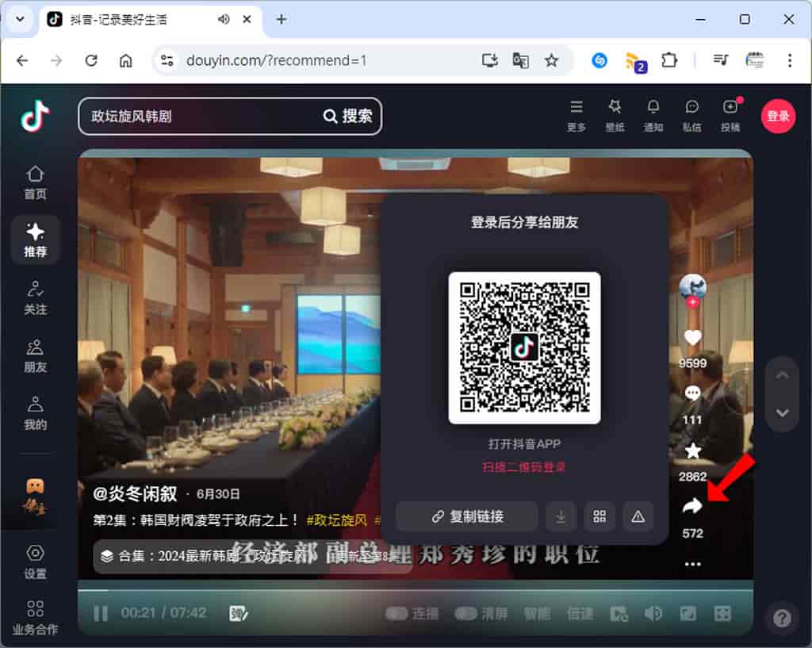This screenshot has width=812, height=648.
Task: Close the 抖音 browser tab
Action: pyautogui.click(x=247, y=19)
